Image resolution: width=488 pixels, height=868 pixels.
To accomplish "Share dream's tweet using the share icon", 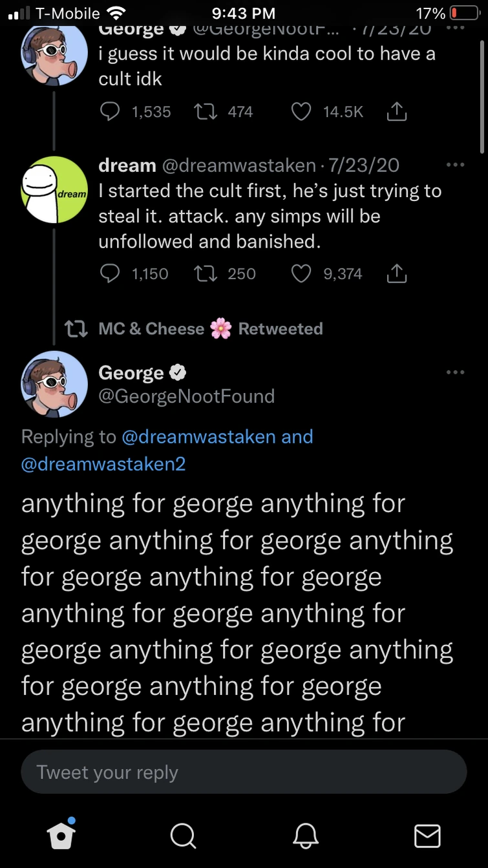I will coord(397,273).
